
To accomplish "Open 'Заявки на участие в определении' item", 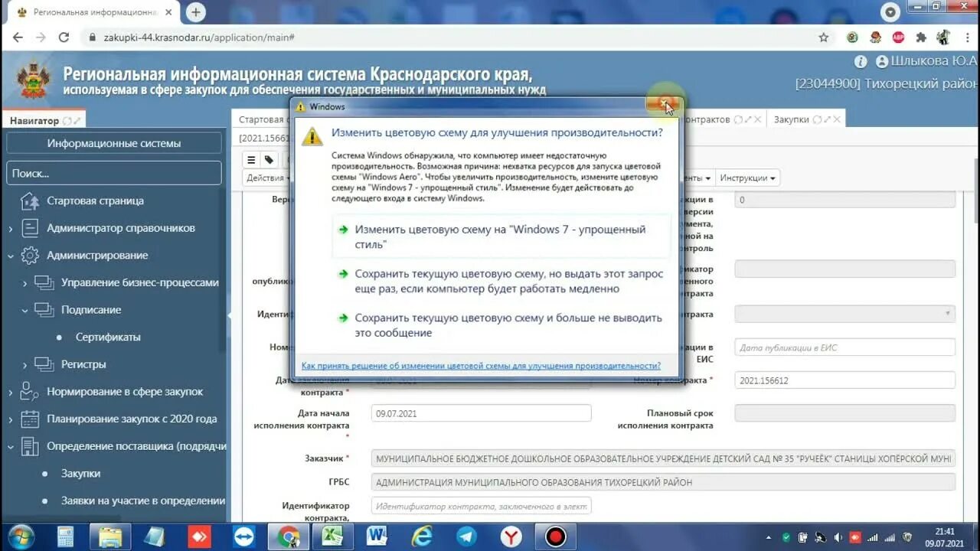I will point(143,500).
